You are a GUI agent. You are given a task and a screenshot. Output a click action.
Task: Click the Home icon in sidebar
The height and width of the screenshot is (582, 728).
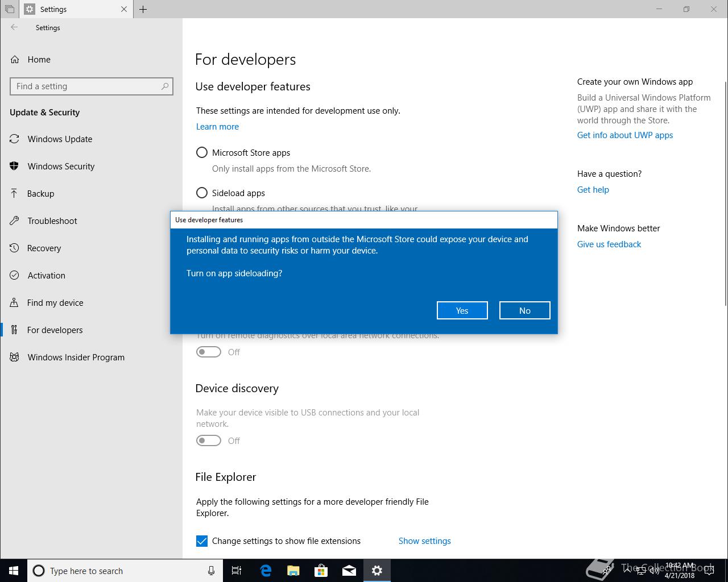tap(15, 60)
